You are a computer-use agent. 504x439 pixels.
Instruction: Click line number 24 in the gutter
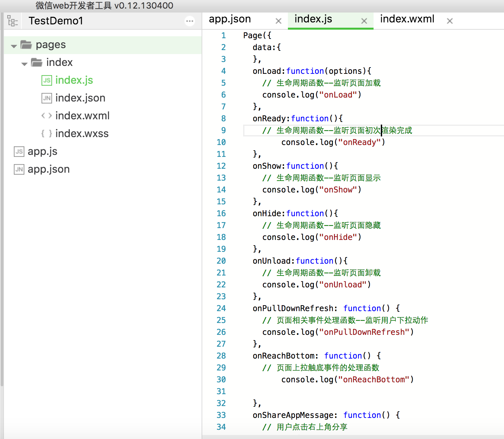click(x=221, y=308)
